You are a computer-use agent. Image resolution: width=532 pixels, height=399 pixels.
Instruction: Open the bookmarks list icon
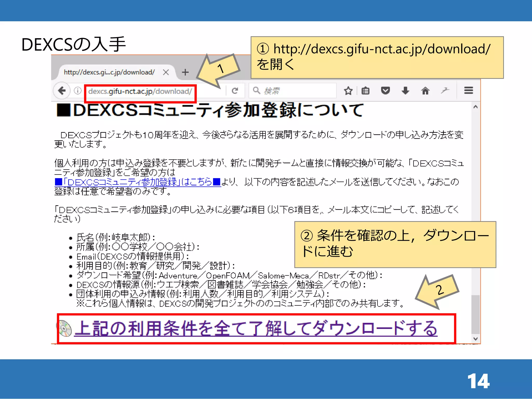(365, 91)
